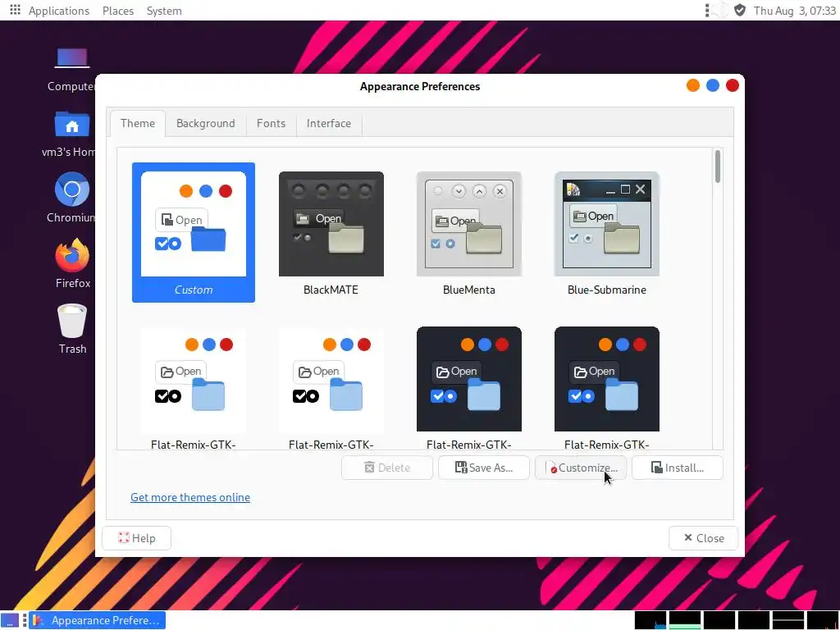Click the last workspace in the switcher

pos(822,620)
